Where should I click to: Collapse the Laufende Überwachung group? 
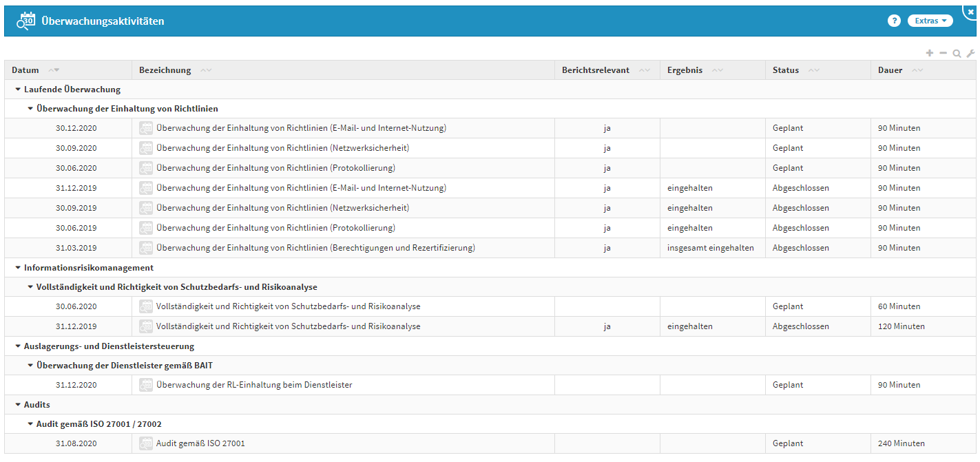coord(18,90)
